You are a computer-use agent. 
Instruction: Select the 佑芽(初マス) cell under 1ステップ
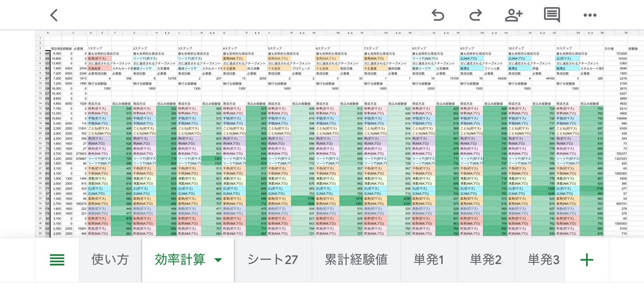[x=99, y=58]
